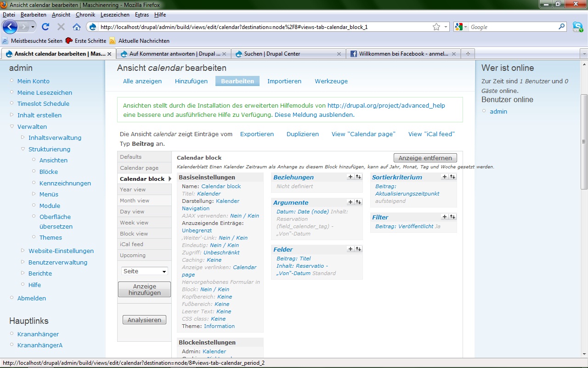Click the Analysieren button

tap(144, 320)
